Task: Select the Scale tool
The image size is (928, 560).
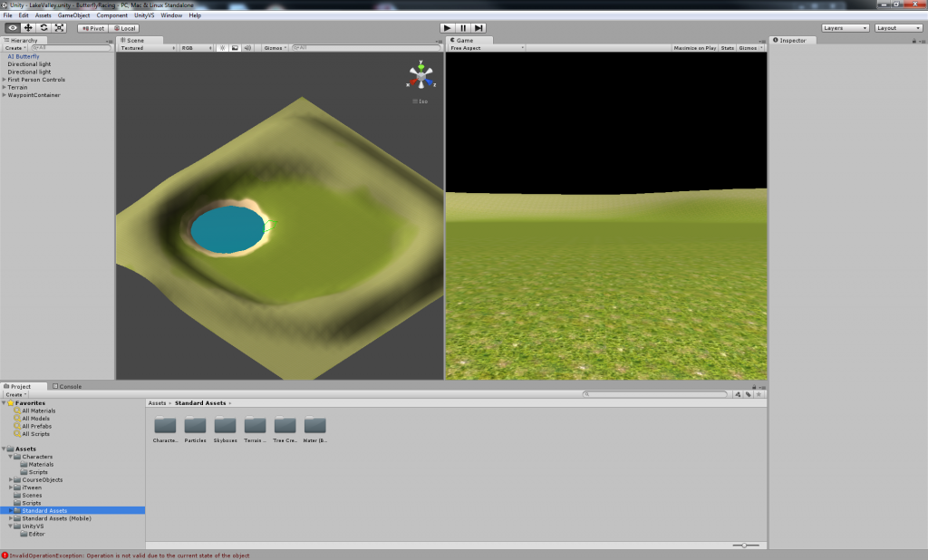Action: [59, 28]
